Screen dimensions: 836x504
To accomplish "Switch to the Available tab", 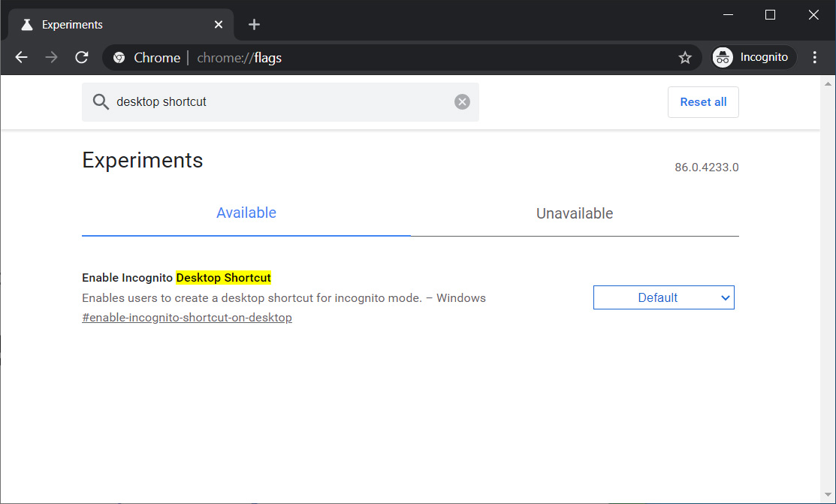I will coord(246,213).
